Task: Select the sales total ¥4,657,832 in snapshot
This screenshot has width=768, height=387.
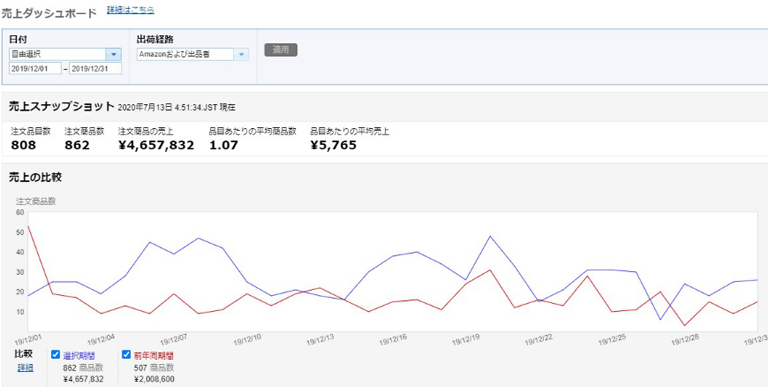Action: (156, 145)
